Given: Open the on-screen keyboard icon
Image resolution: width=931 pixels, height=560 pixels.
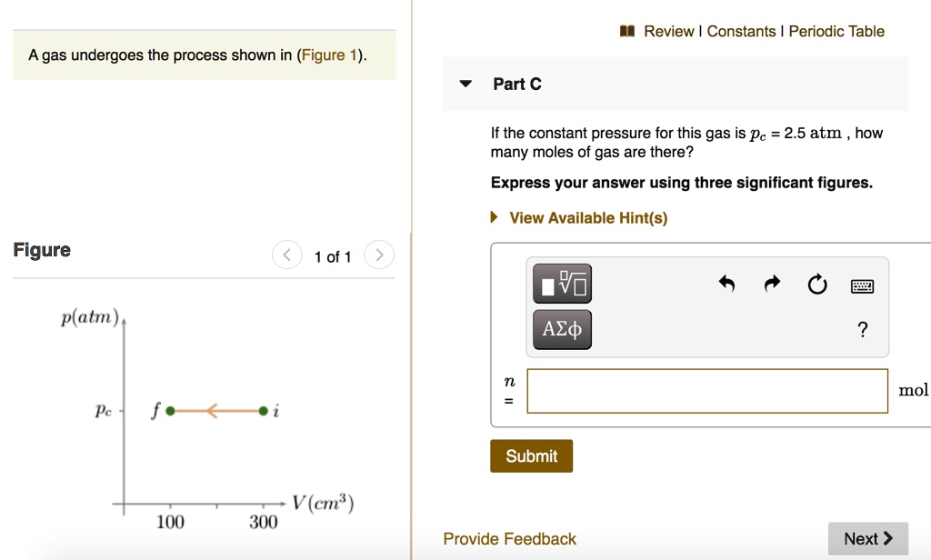Looking at the screenshot, I should point(861,284).
